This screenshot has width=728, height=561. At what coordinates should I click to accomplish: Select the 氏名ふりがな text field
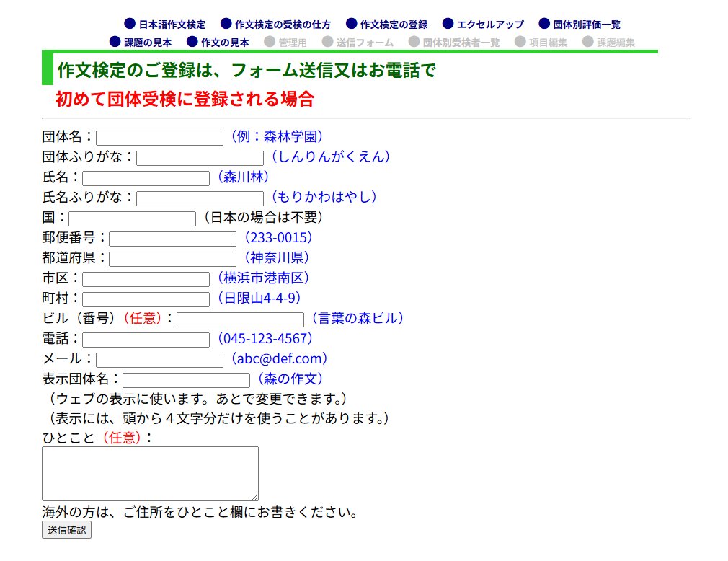(x=200, y=198)
